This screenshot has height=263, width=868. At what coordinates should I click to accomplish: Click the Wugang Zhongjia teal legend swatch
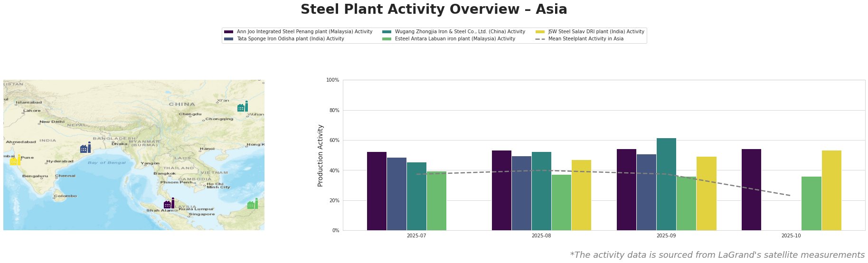[387, 32]
